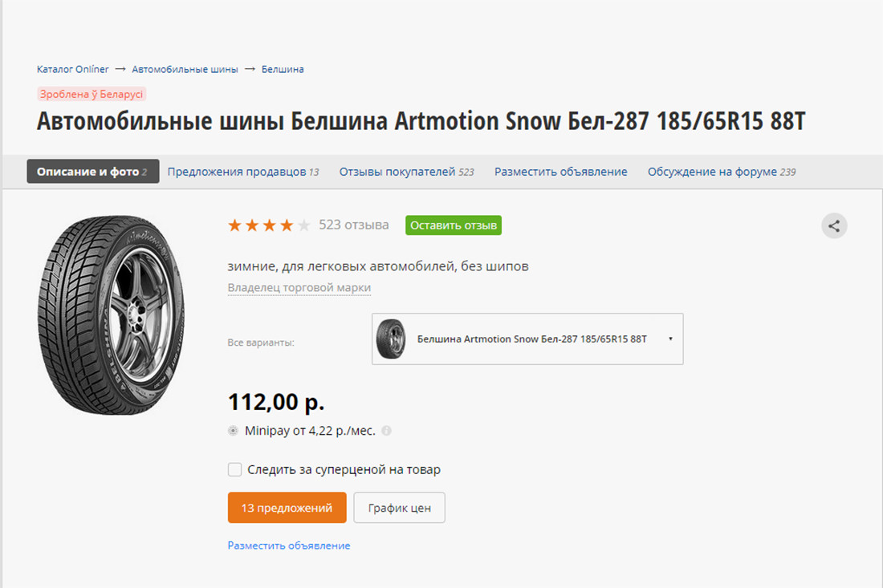Select the Minipay radio button
This screenshot has width=883, height=588.
click(234, 431)
